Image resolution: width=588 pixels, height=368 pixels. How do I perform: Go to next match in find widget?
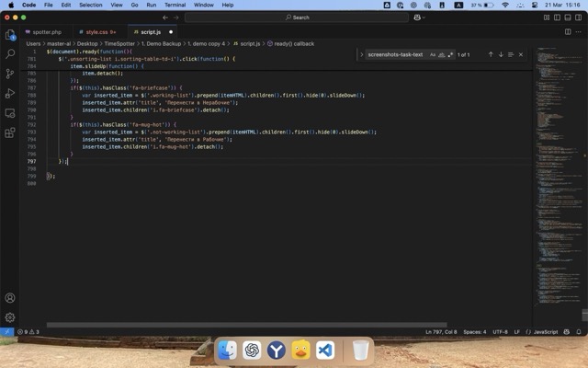pyautogui.click(x=501, y=54)
